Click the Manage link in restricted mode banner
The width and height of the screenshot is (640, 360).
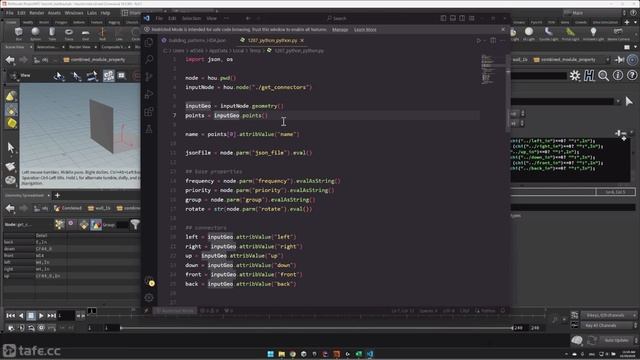click(340, 29)
